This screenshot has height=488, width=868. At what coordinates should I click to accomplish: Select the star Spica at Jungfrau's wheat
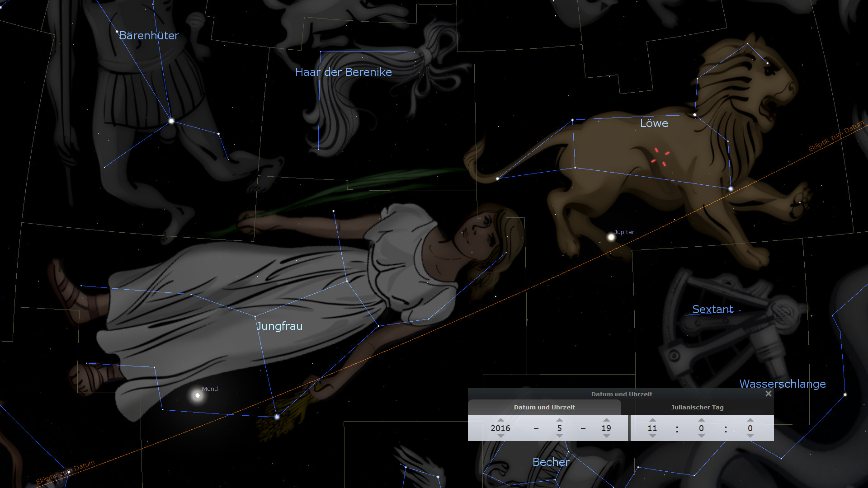[277, 417]
